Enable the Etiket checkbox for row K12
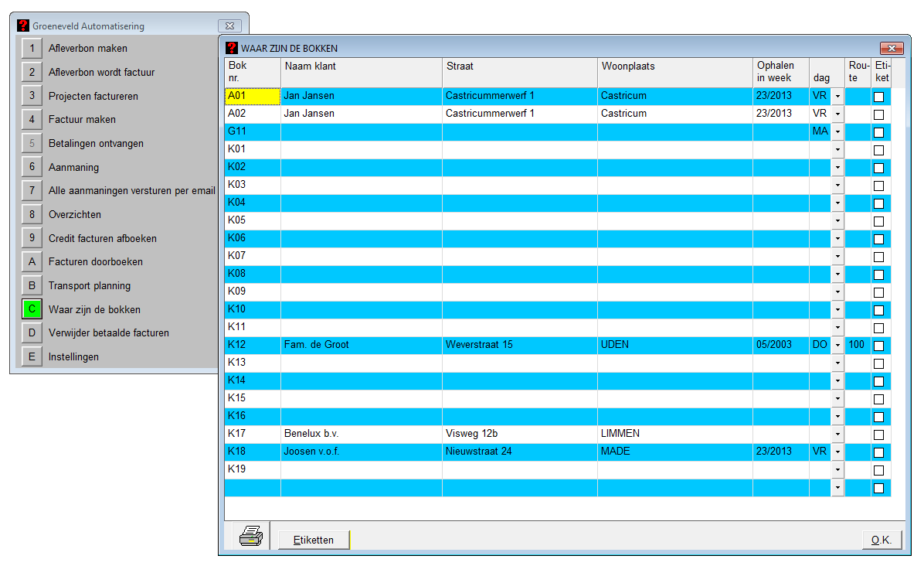 click(x=878, y=346)
